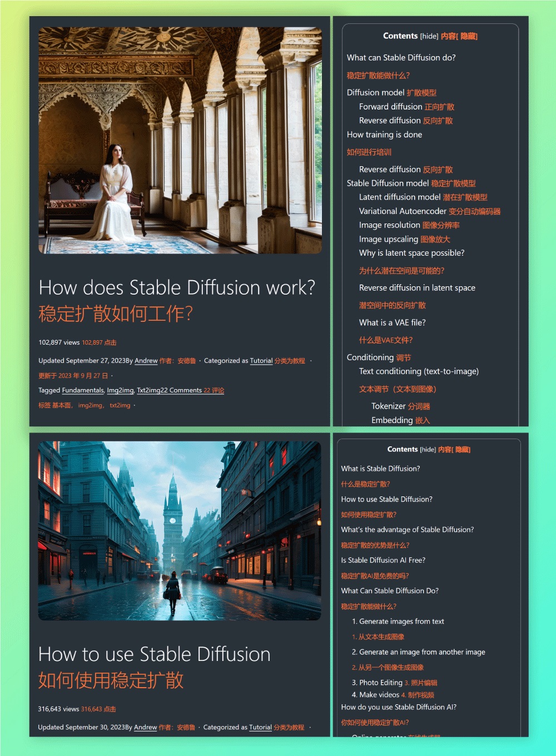Open Andrew's author link under September 27 article

[146, 361]
